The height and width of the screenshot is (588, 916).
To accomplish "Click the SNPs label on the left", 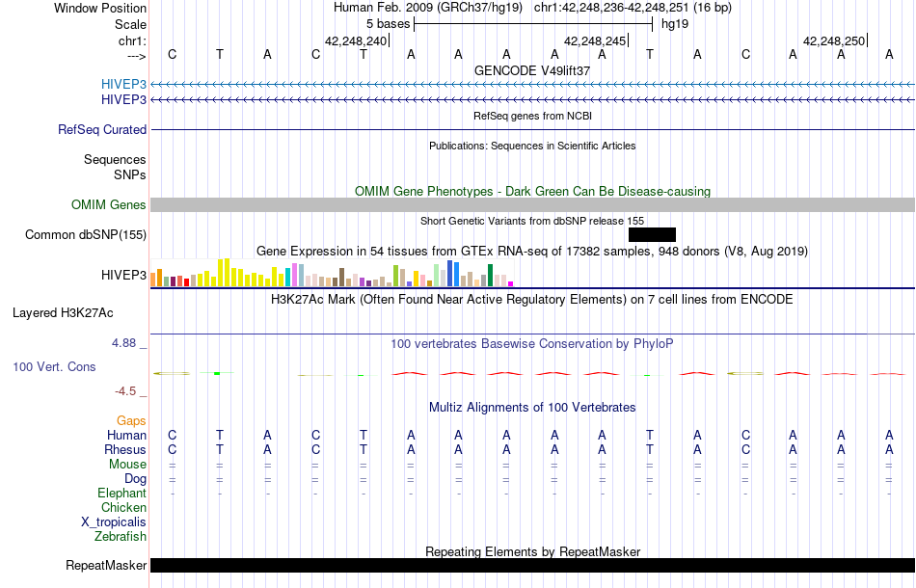I will [x=130, y=174].
